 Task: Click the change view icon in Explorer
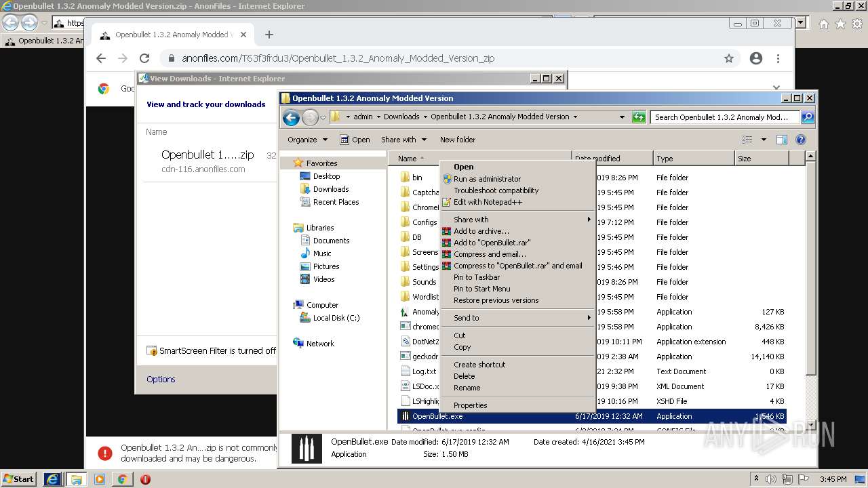coord(747,140)
